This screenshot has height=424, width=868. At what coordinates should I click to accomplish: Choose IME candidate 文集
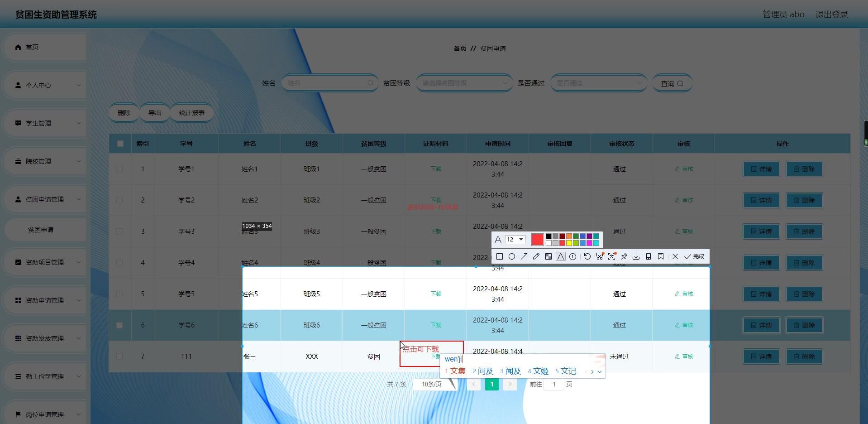pos(455,371)
